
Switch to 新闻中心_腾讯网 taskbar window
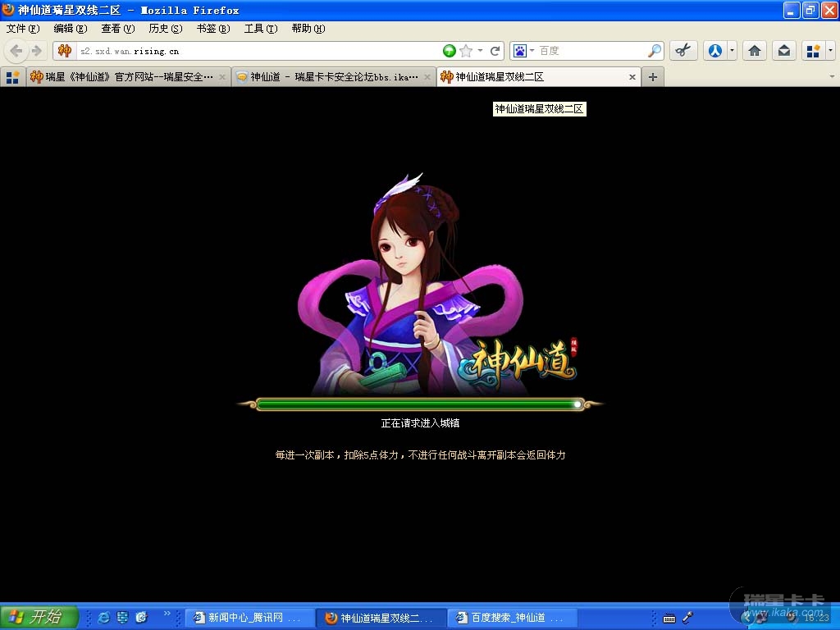[x=249, y=618]
